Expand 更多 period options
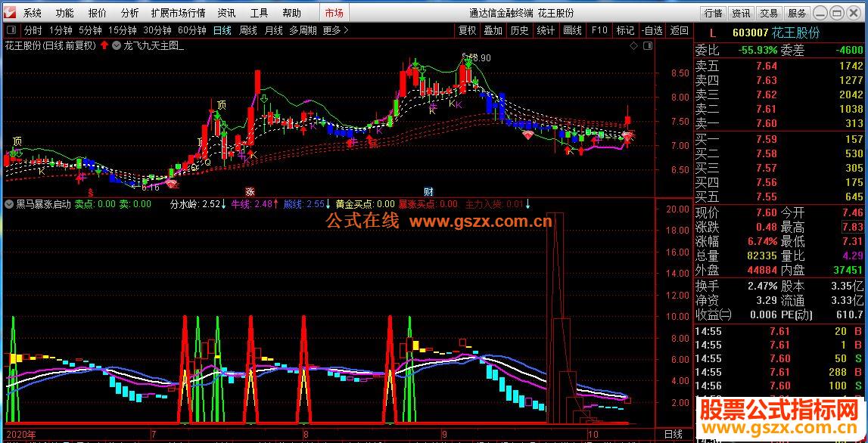868x443 pixels. click(x=335, y=30)
